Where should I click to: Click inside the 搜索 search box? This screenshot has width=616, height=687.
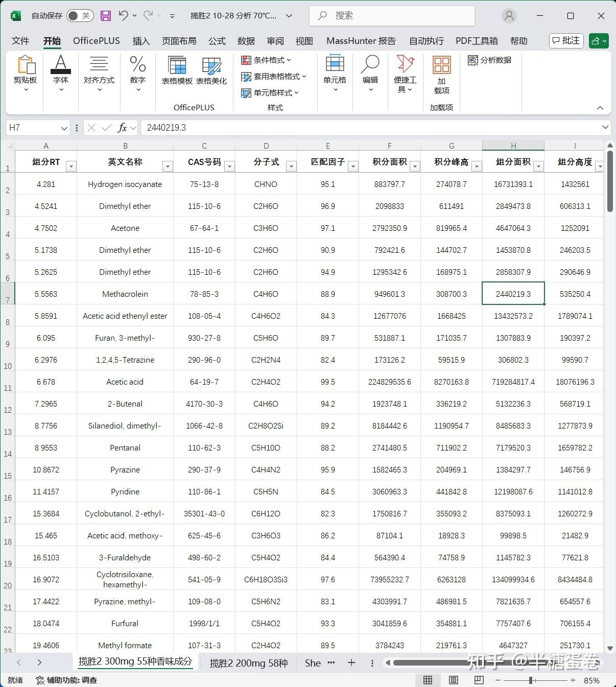392,15
